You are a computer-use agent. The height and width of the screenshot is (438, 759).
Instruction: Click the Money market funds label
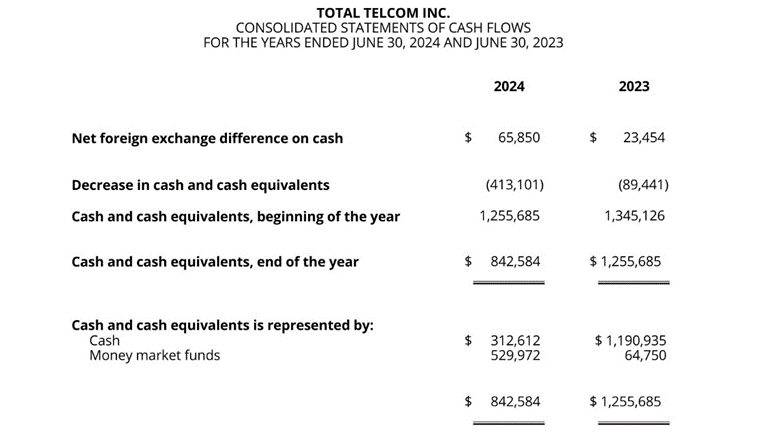point(154,356)
